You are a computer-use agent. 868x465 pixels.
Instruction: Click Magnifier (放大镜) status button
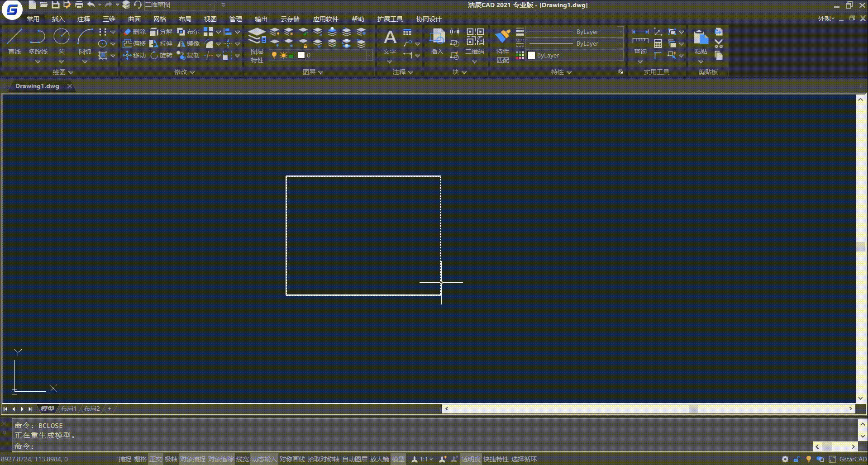(x=379, y=459)
